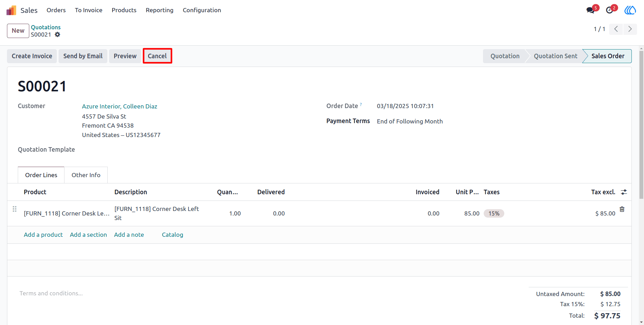
Task: Open the user profile logo icon
Action: pyautogui.click(x=630, y=10)
